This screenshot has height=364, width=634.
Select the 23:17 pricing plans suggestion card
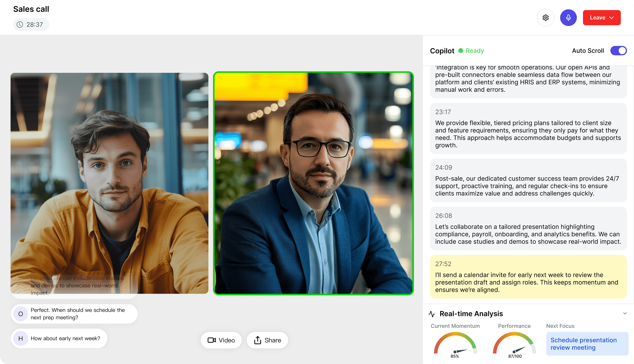(528, 128)
